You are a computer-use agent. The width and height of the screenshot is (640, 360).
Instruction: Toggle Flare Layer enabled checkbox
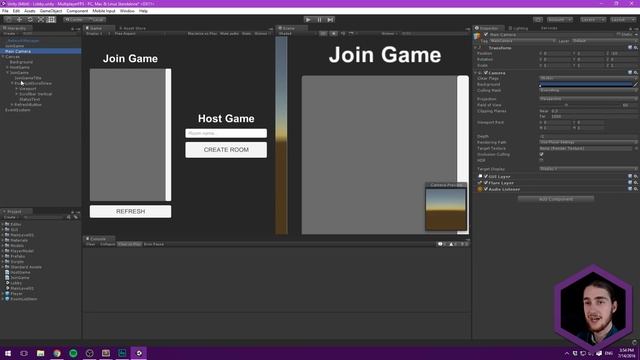point(486,183)
